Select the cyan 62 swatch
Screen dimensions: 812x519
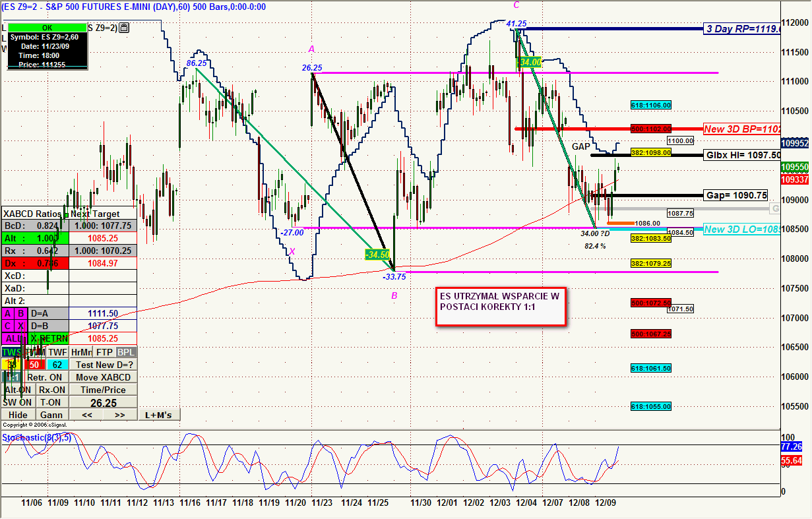pos(57,365)
